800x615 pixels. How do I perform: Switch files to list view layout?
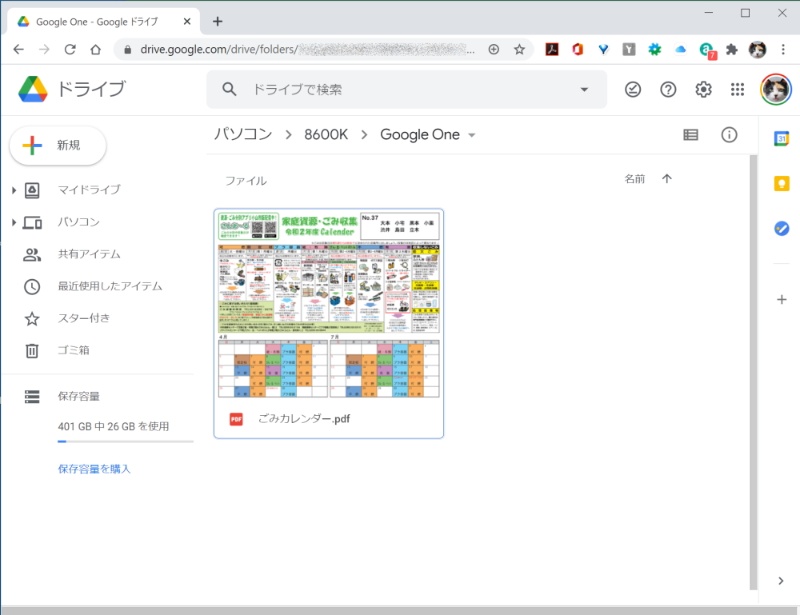[x=690, y=135]
